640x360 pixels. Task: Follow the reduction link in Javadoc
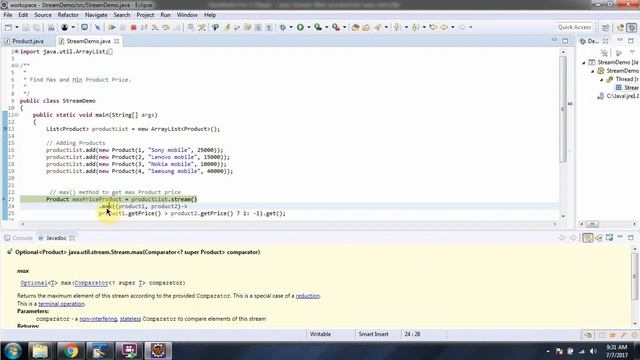point(308,296)
